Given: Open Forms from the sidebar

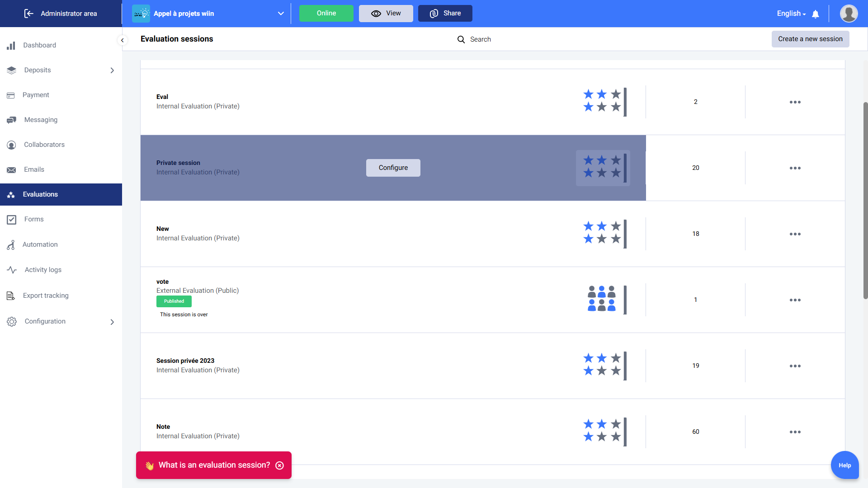Looking at the screenshot, I should point(34,219).
